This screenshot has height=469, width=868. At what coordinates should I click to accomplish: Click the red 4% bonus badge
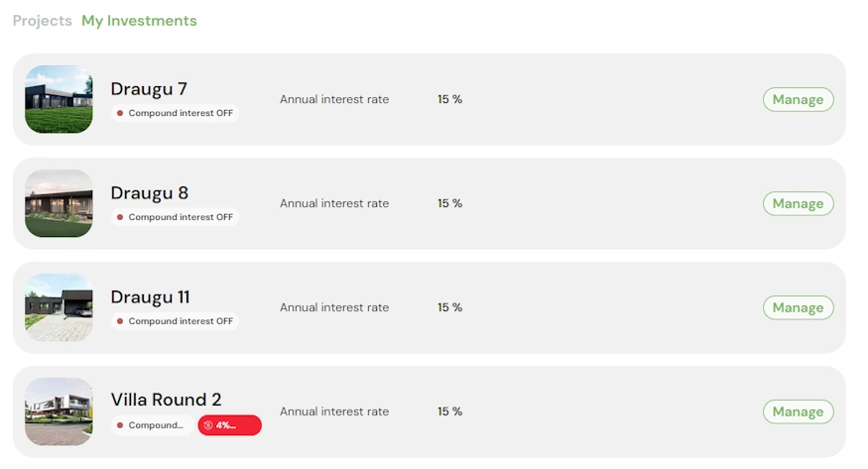[x=229, y=425]
